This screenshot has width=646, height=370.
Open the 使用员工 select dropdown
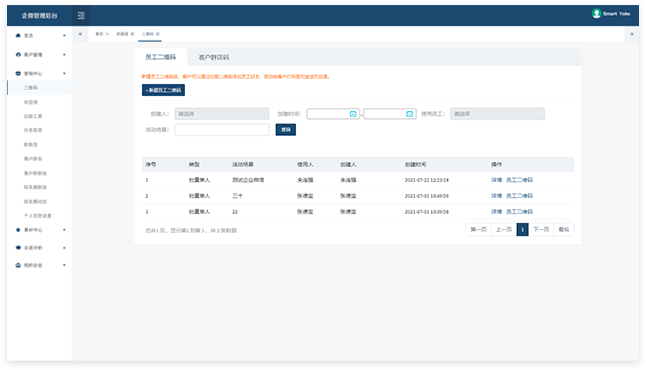(x=498, y=114)
